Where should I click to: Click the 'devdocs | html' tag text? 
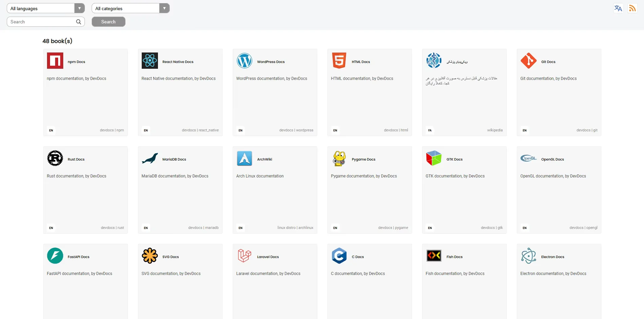click(396, 130)
